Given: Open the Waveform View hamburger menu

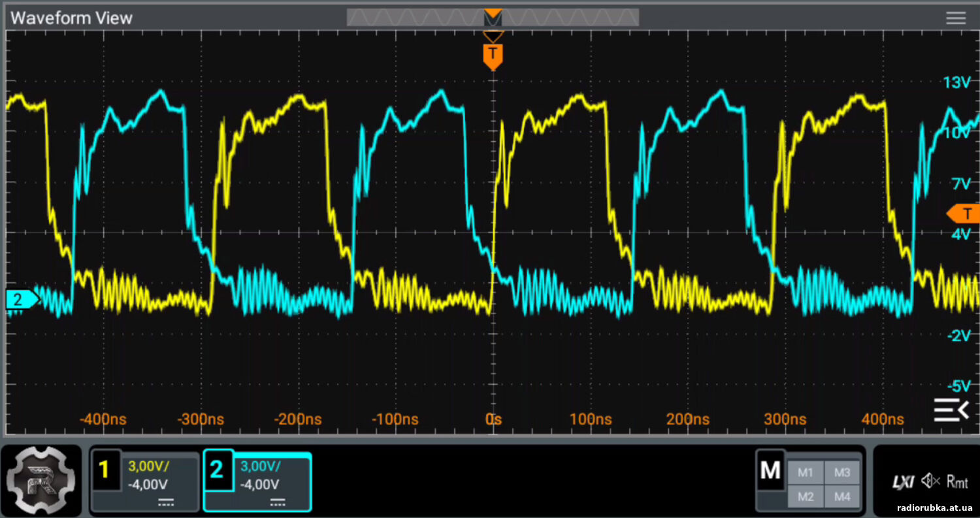Looking at the screenshot, I should [955, 18].
